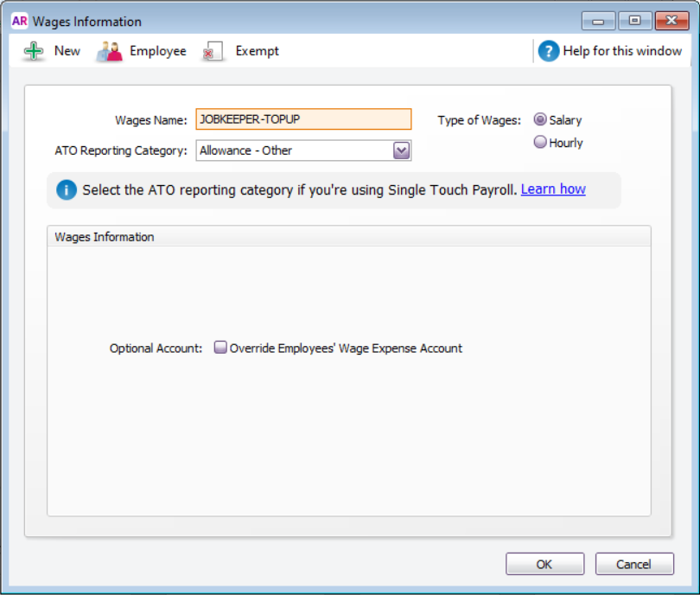Image resolution: width=700 pixels, height=595 pixels.
Task: Open 'Help for this window' text
Action: click(621, 51)
